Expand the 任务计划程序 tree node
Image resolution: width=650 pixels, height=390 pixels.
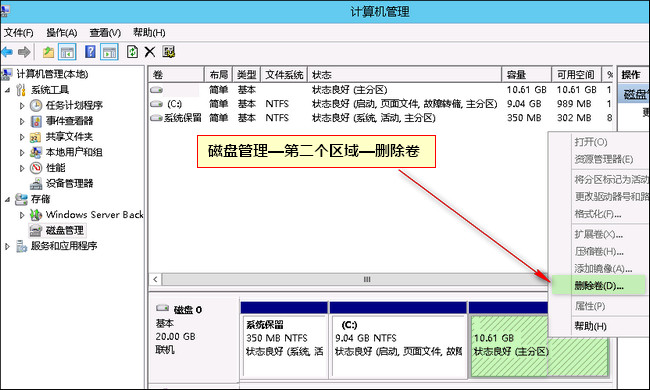coord(22,106)
